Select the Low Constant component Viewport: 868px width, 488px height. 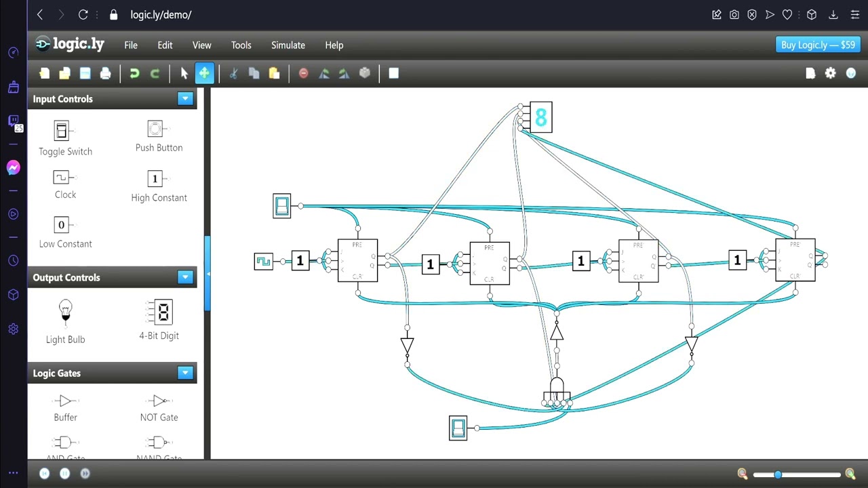(x=65, y=232)
